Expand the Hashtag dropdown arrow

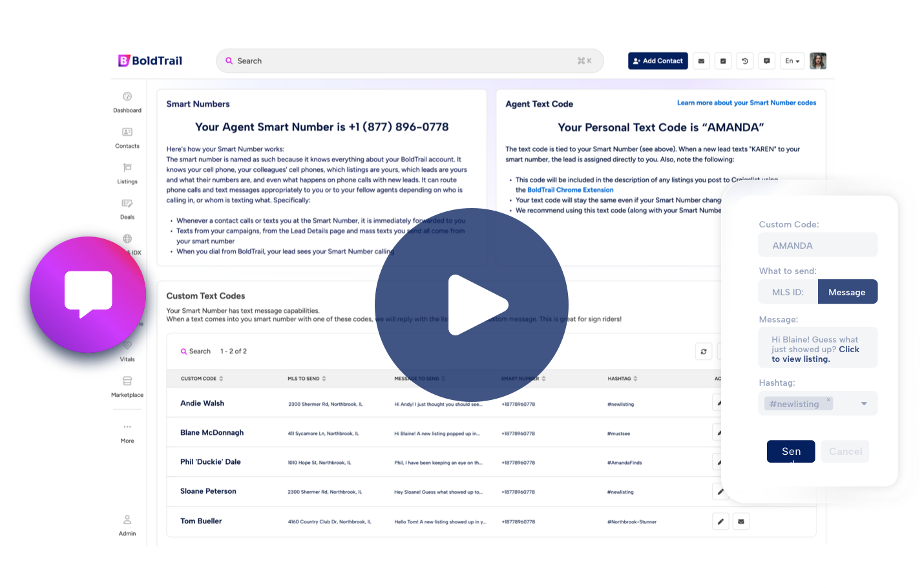pyautogui.click(x=864, y=404)
